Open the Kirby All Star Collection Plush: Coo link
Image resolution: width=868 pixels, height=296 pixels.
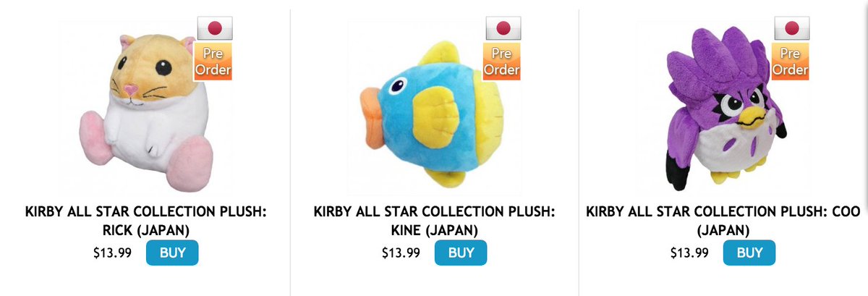(x=723, y=221)
